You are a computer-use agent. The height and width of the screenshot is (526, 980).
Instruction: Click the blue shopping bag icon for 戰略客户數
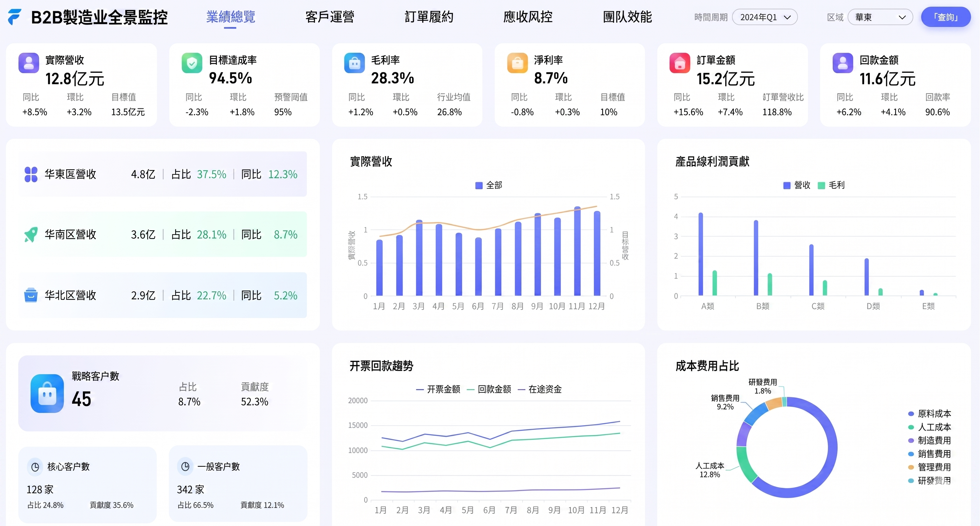click(x=47, y=394)
